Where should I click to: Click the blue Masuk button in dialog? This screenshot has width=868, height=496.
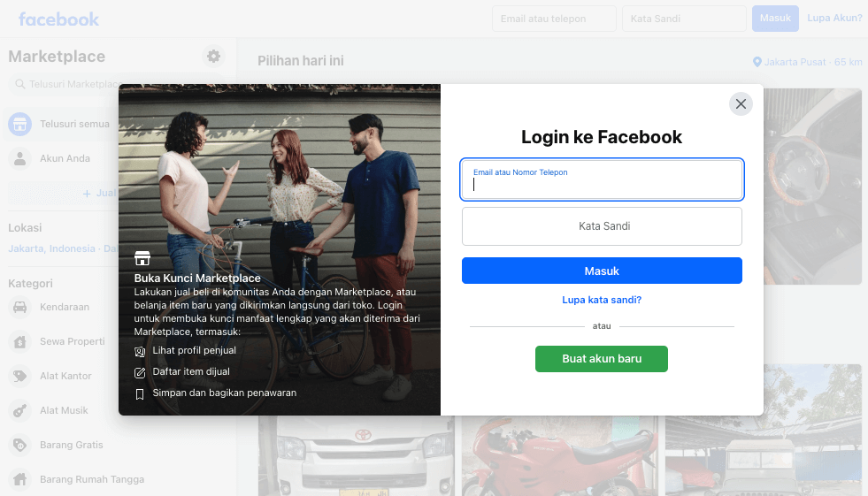(602, 271)
